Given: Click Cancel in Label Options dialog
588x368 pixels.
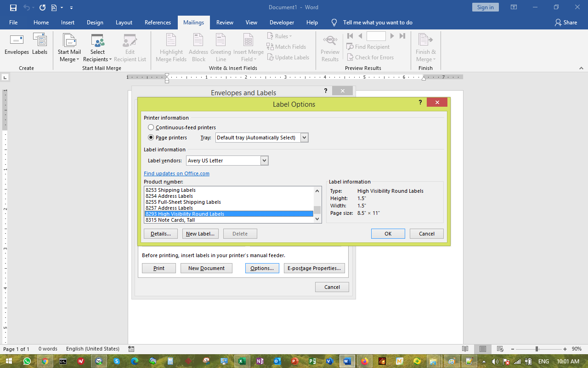Looking at the screenshot, I should tap(427, 234).
